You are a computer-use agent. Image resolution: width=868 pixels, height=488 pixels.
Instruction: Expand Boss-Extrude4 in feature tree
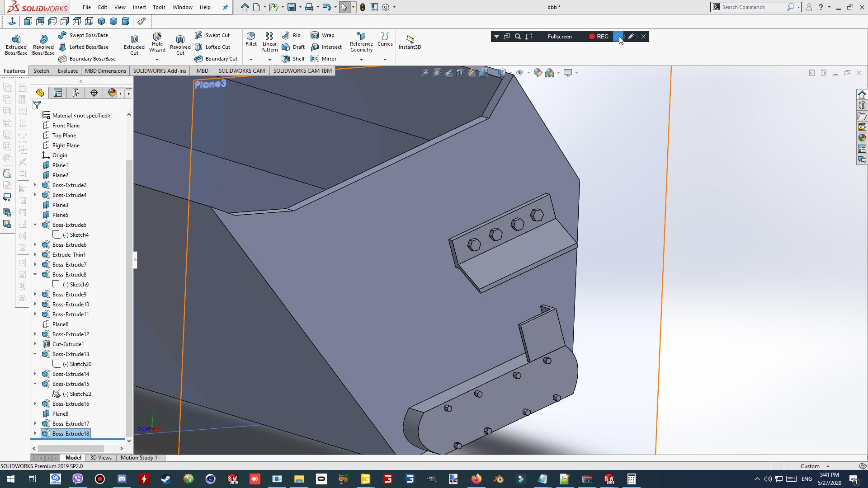(x=35, y=195)
